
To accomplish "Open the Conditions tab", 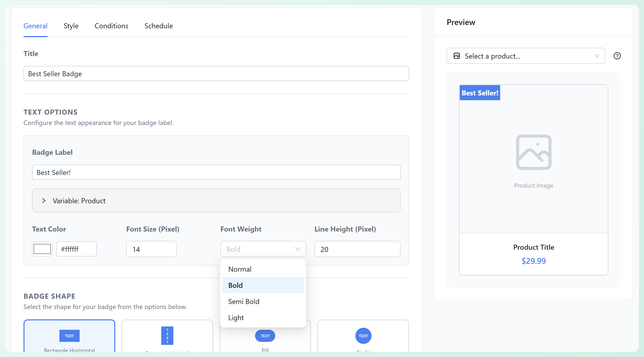I will (x=111, y=26).
